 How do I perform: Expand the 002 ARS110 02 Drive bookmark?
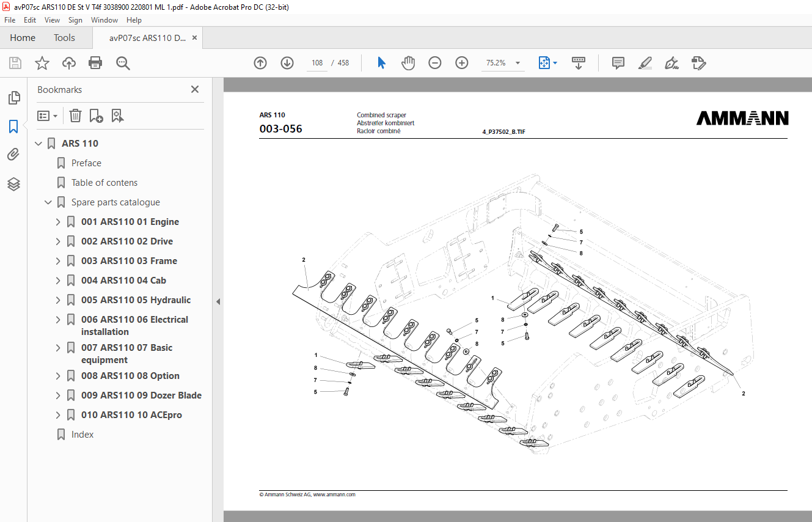pos(58,241)
